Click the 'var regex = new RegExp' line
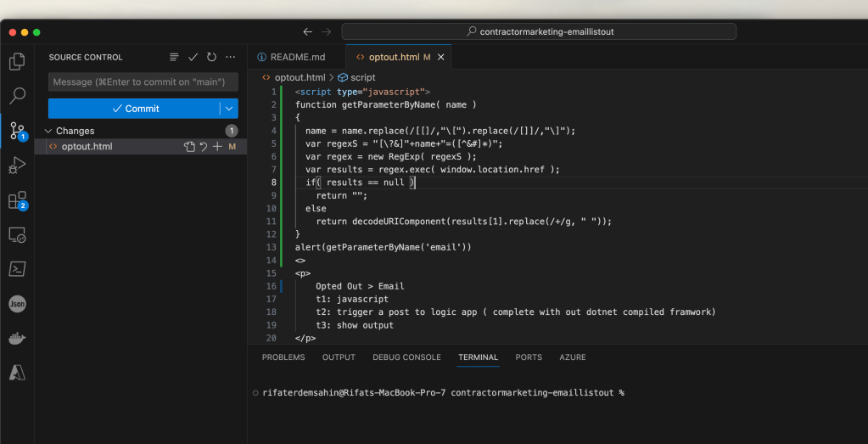This screenshot has height=444, width=868. coord(390,157)
